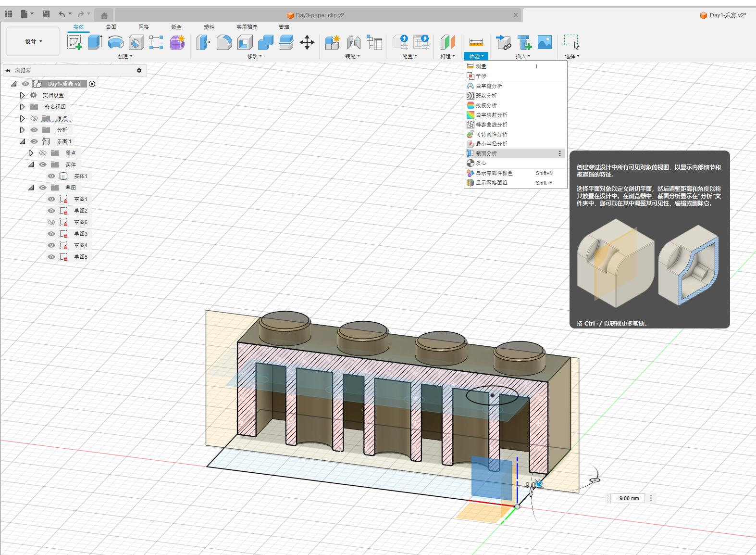Select the Extrude tool icon
This screenshot has width=756, height=555.
pyautogui.click(x=95, y=42)
